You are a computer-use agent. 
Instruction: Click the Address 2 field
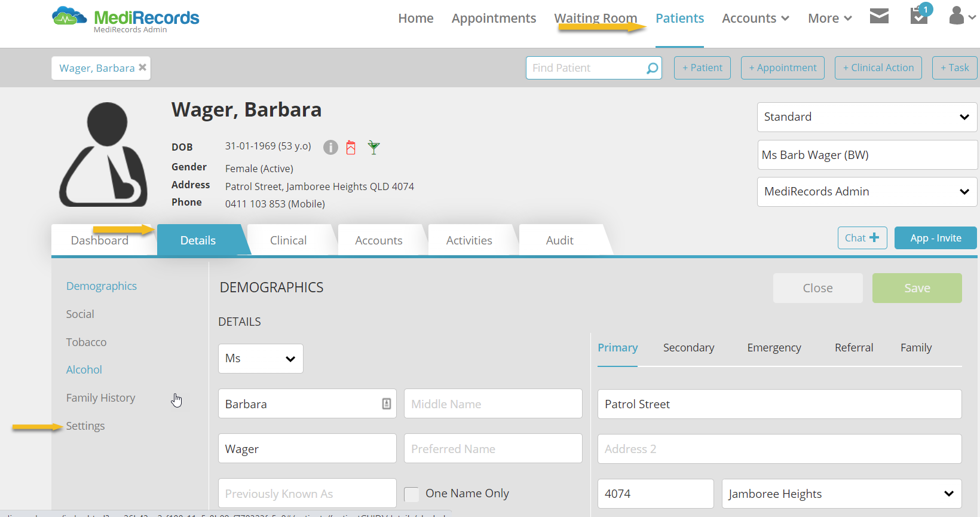click(x=780, y=449)
